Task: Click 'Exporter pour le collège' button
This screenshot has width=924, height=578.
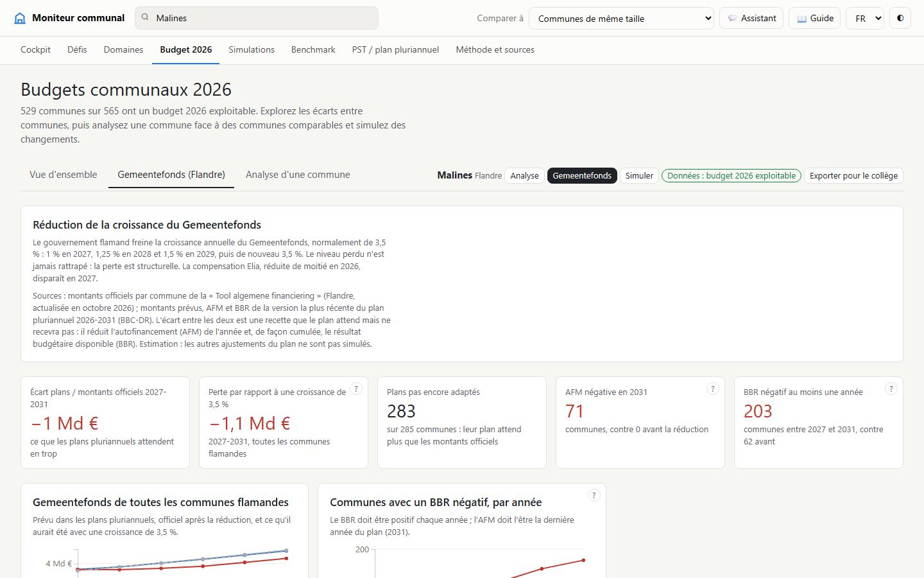Action: (x=853, y=175)
